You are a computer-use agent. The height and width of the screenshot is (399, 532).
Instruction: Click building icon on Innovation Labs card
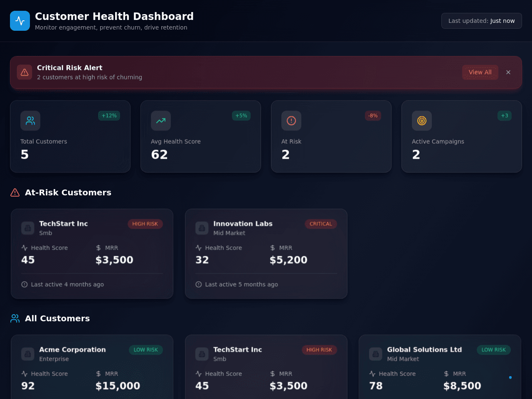coord(202,228)
